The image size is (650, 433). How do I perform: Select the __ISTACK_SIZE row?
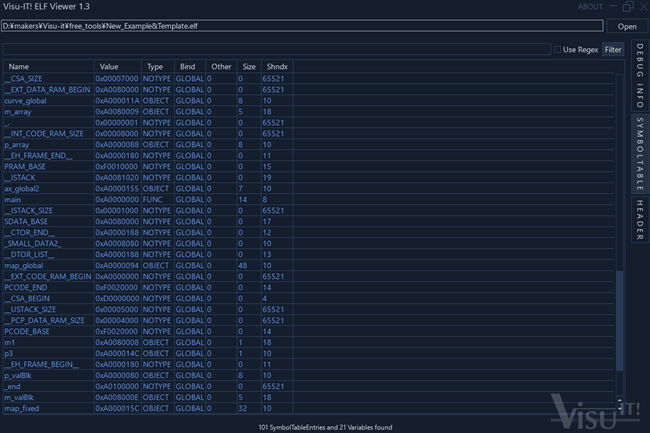point(308,210)
